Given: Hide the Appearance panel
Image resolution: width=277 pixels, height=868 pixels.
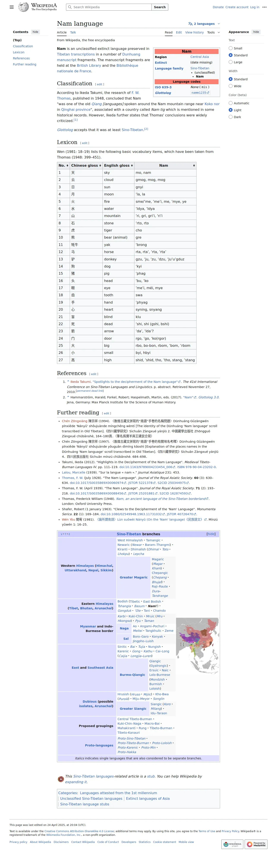Looking at the screenshot, I should tap(256, 32).
